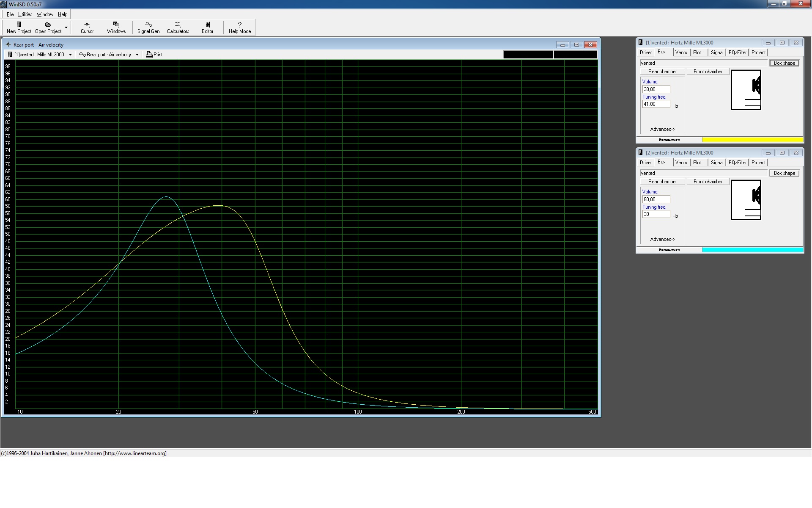Click Tuning freq. field showing 30

click(656, 214)
